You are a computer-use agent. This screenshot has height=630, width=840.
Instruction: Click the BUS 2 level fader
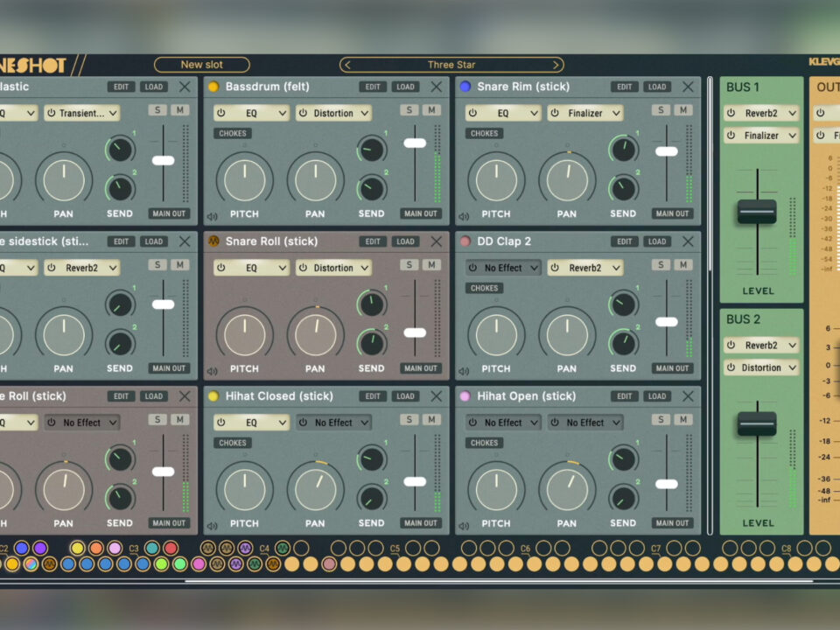[x=756, y=424]
